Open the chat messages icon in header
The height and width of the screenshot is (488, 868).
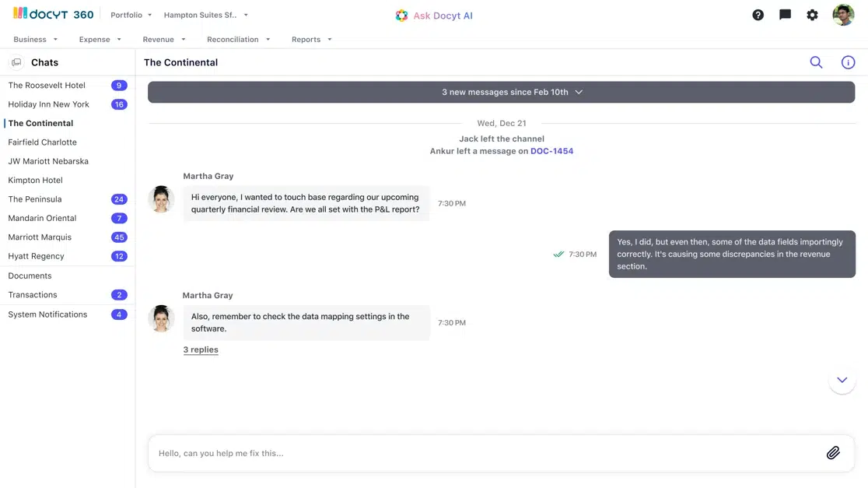pos(785,15)
